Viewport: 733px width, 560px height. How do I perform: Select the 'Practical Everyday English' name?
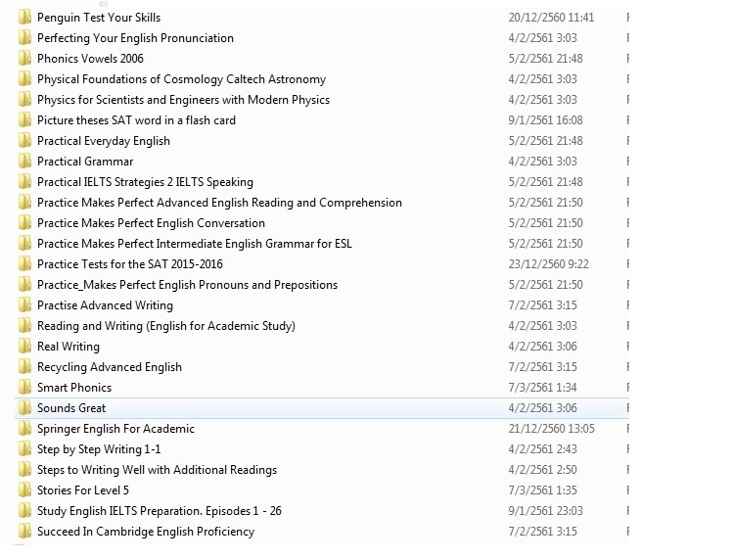[x=104, y=141]
